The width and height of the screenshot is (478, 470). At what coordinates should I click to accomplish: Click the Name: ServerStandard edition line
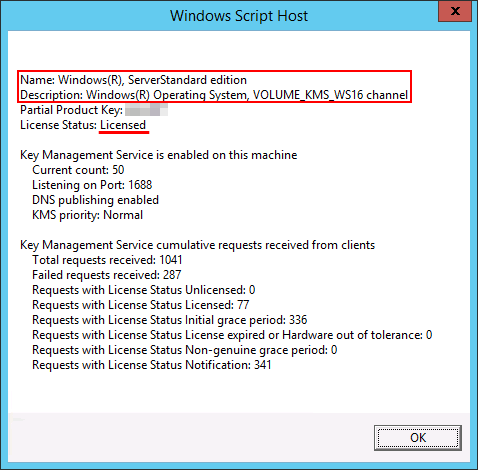[133, 80]
